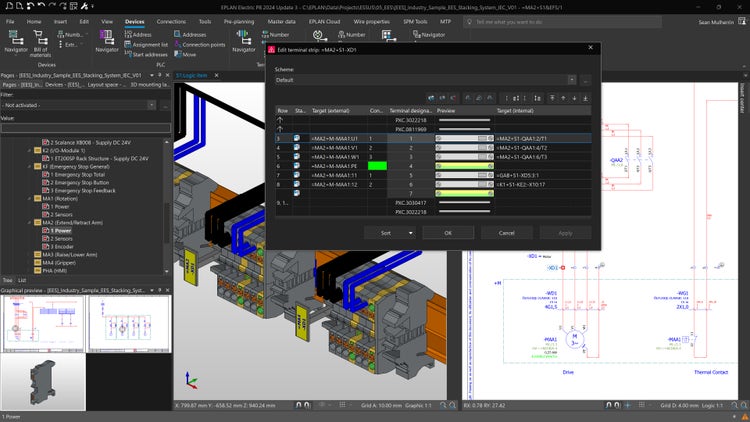Open the Scheme Default dropdown

(x=572, y=79)
